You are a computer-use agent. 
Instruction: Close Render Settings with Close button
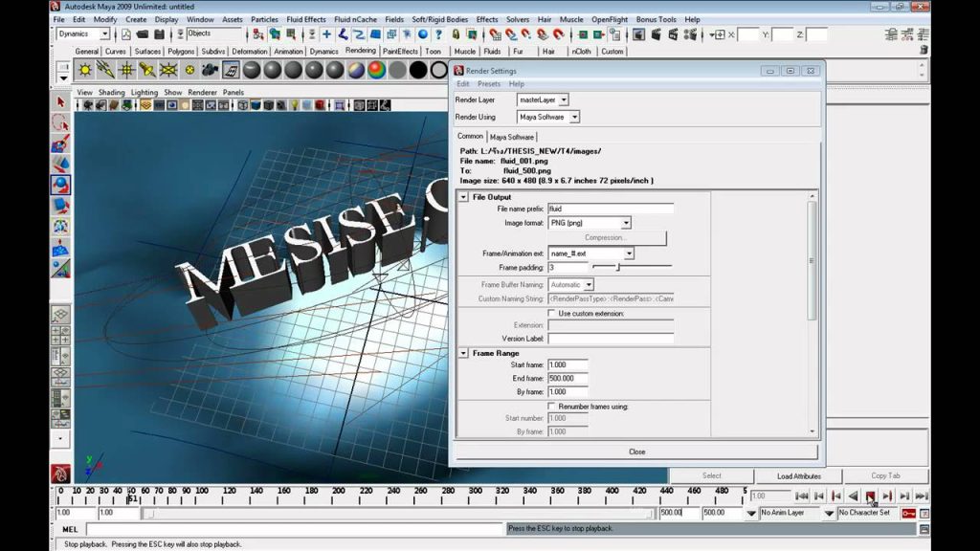coord(636,452)
